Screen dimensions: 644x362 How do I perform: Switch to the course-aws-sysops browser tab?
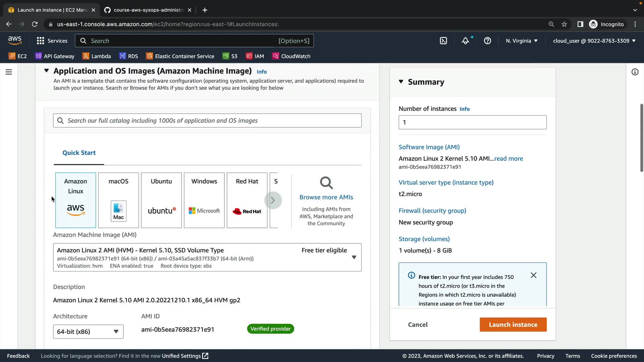pos(148,10)
